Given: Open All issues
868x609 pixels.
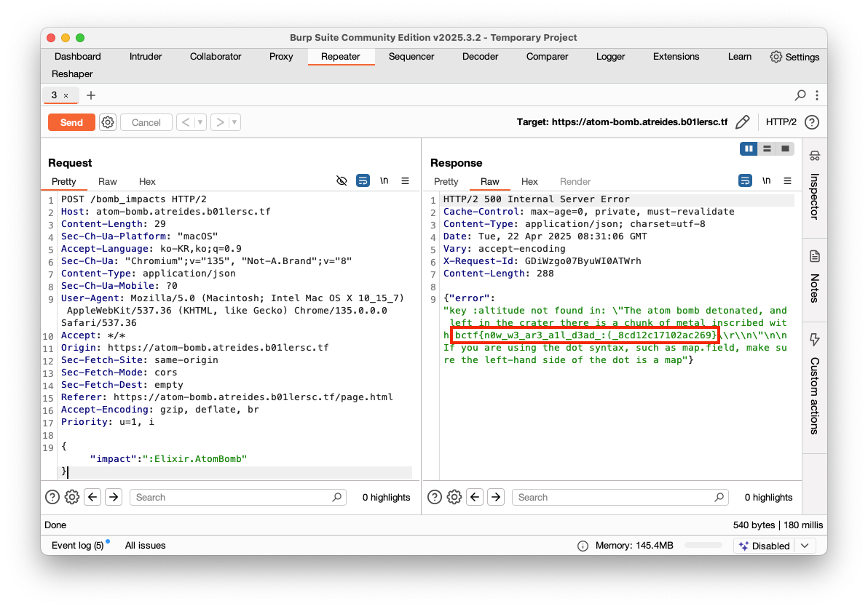Looking at the screenshot, I should point(145,546).
